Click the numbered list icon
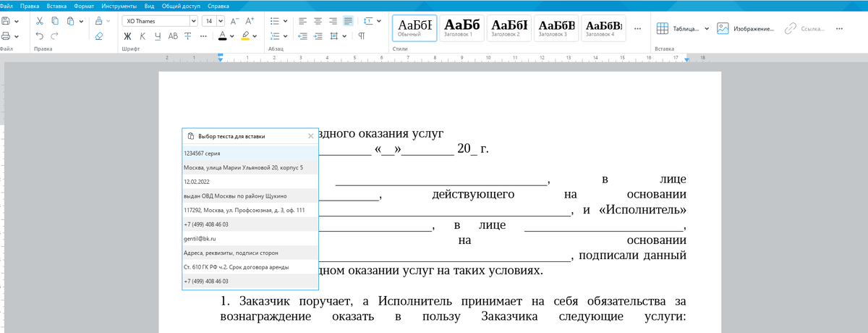 point(275,35)
